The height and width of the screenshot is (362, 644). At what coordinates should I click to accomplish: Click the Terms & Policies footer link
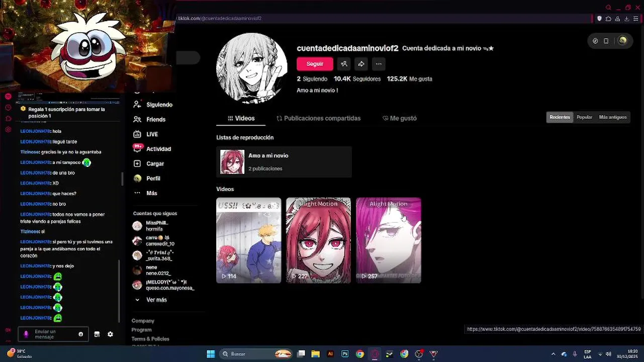150,339
